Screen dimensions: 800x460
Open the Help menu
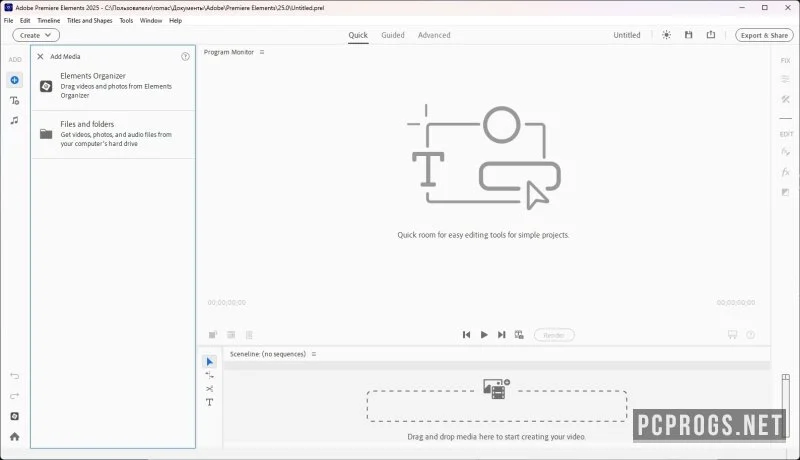[x=175, y=21]
